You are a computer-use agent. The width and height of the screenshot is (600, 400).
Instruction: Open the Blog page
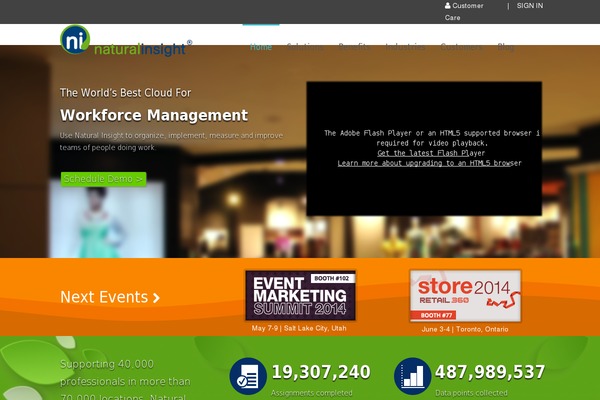coord(507,46)
